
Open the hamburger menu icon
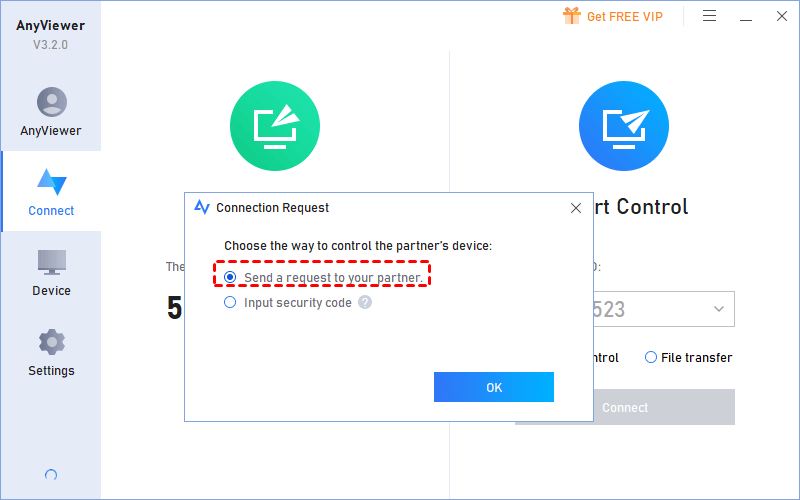[709, 16]
